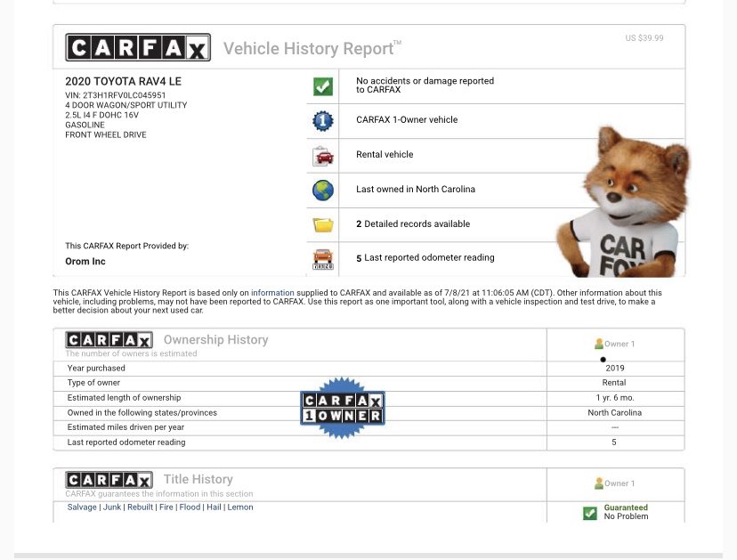Click the 'Ownership History' section heading
The image size is (737, 560).
click(215, 339)
